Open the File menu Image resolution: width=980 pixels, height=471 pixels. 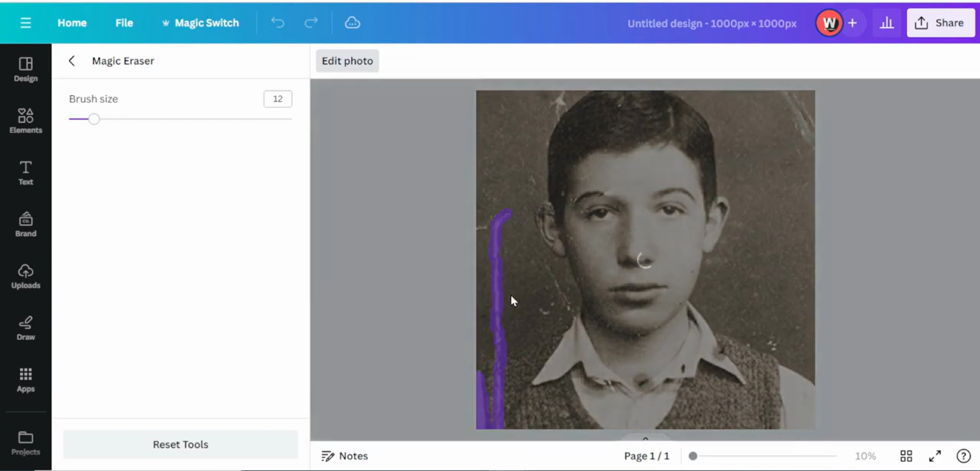(124, 22)
